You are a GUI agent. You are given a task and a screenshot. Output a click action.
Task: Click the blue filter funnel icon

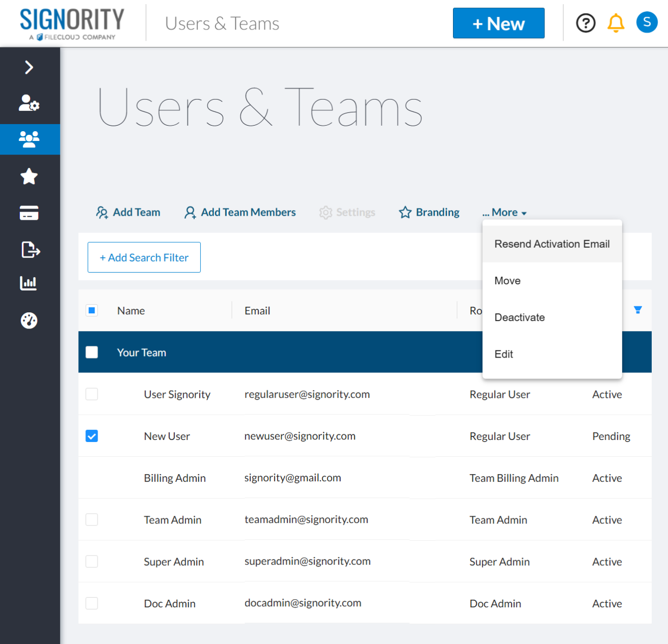pyautogui.click(x=637, y=310)
